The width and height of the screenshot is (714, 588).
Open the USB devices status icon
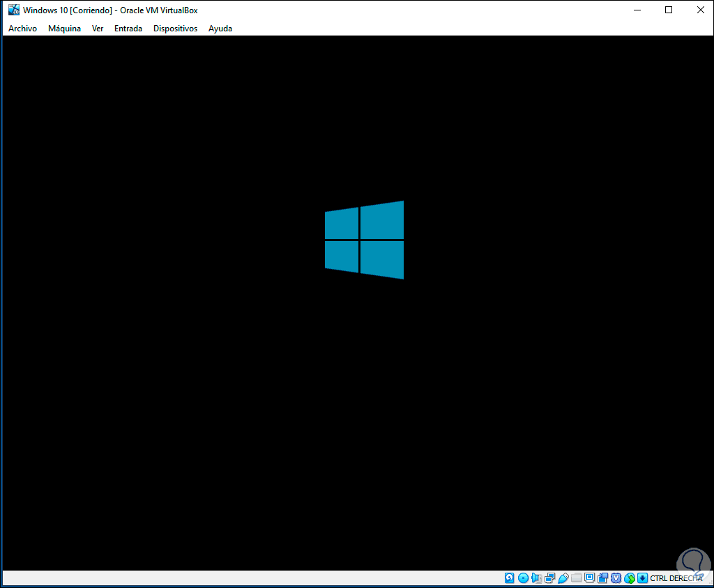563,578
